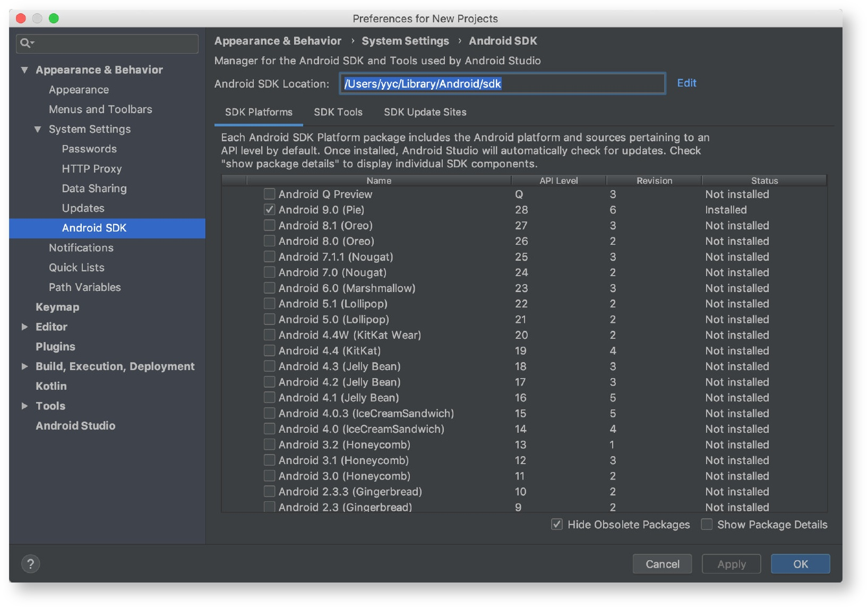Image resolution: width=868 pixels, height=608 pixels.
Task: Open Path Variables settings
Action: tap(85, 287)
